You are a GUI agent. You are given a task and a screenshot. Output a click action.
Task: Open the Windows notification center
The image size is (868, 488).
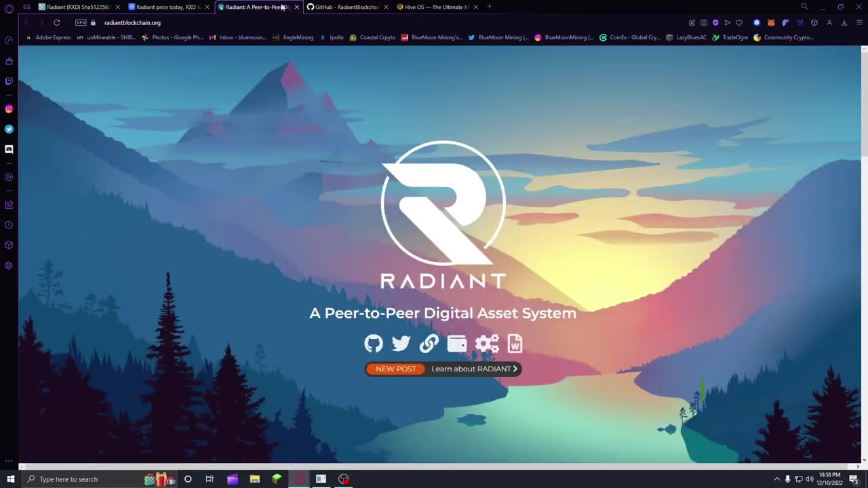854,479
